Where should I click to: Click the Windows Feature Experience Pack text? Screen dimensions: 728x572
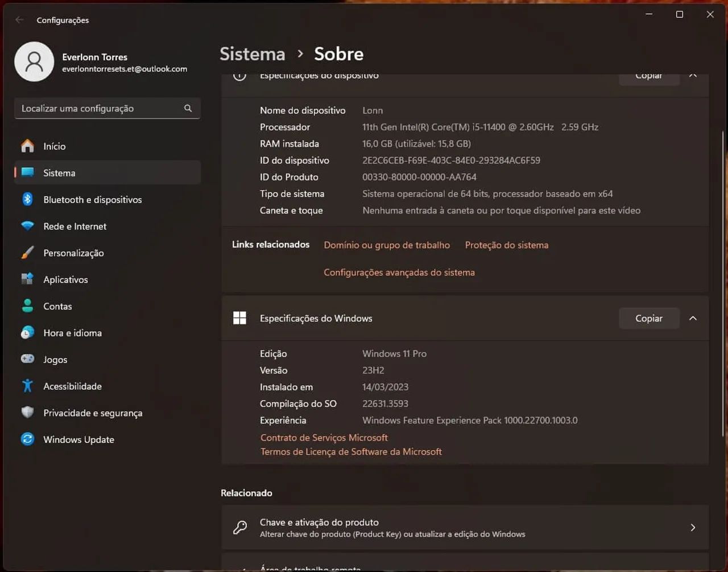click(470, 420)
